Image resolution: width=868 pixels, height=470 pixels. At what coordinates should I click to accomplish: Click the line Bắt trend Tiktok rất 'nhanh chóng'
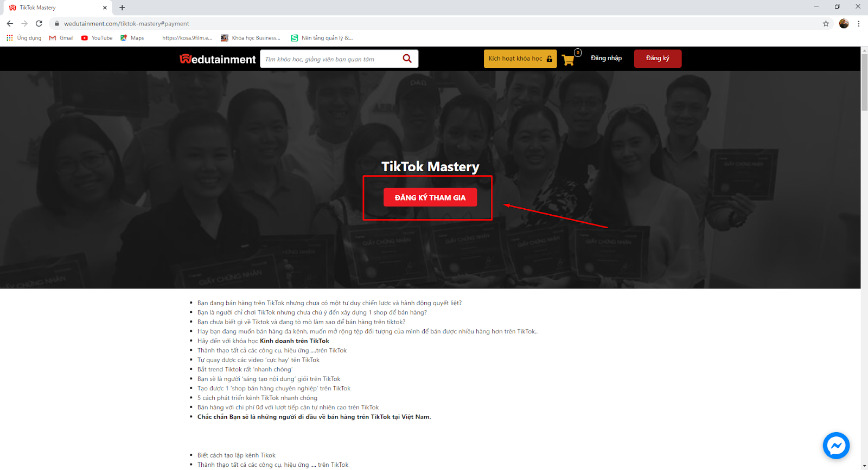(245, 369)
